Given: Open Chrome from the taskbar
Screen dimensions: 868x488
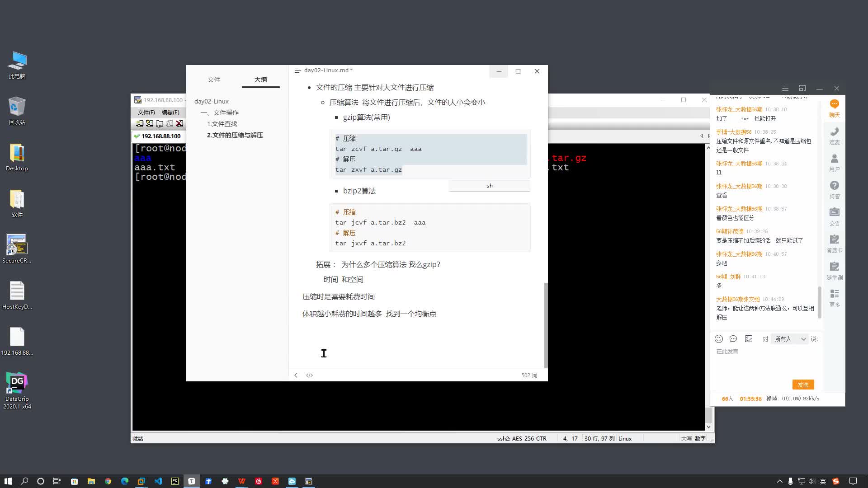Looking at the screenshot, I should click(x=108, y=481).
